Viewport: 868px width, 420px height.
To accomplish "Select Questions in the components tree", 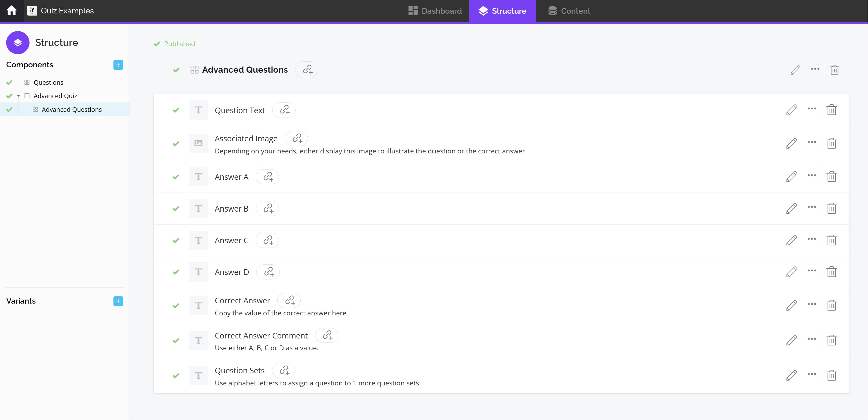I will [x=48, y=83].
